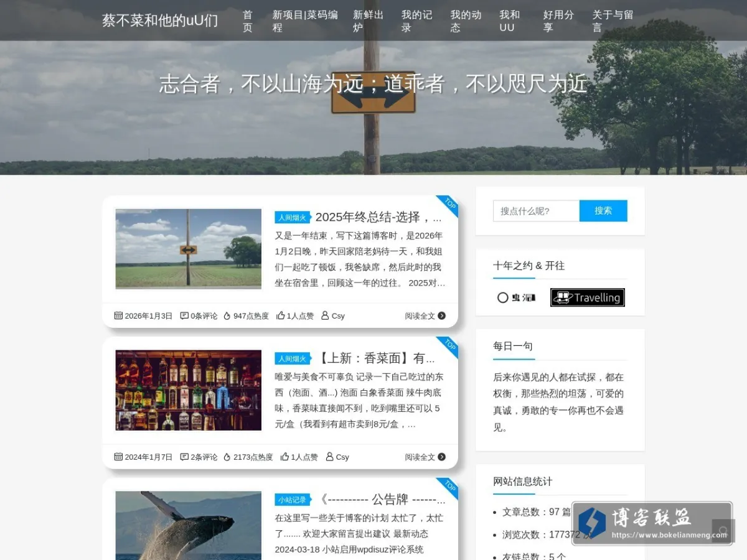Click the 0条评论 link
Screen dimensions: 747x560
[x=204, y=316]
